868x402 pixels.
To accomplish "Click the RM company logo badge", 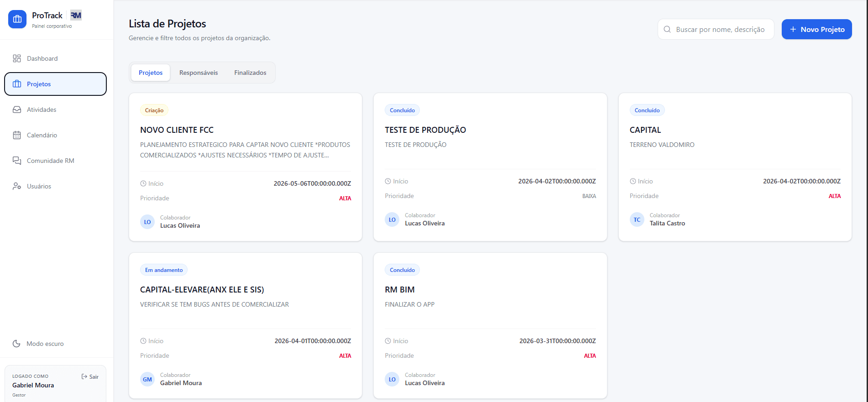I will pos(76,16).
